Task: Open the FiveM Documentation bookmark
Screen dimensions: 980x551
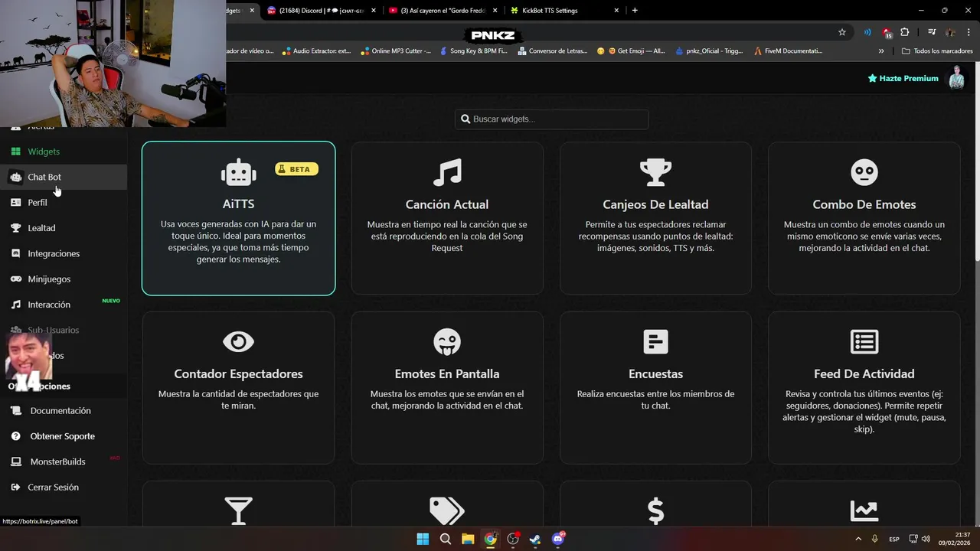Action: click(788, 51)
